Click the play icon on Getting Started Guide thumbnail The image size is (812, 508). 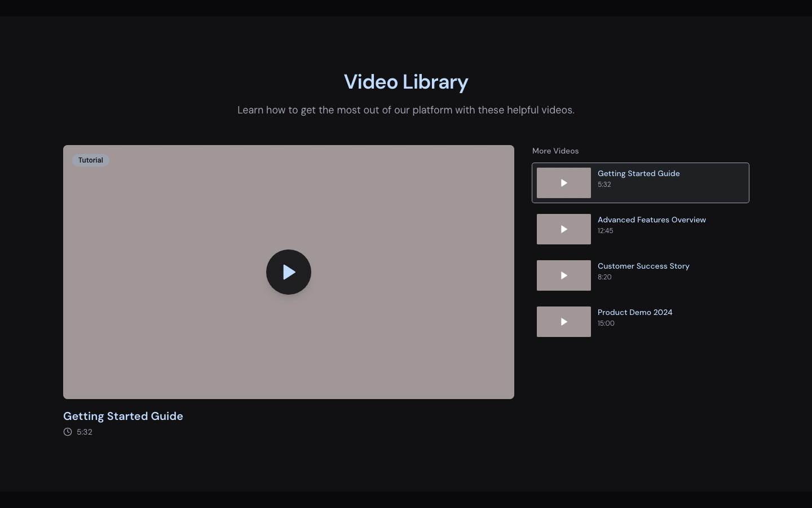tap(564, 183)
